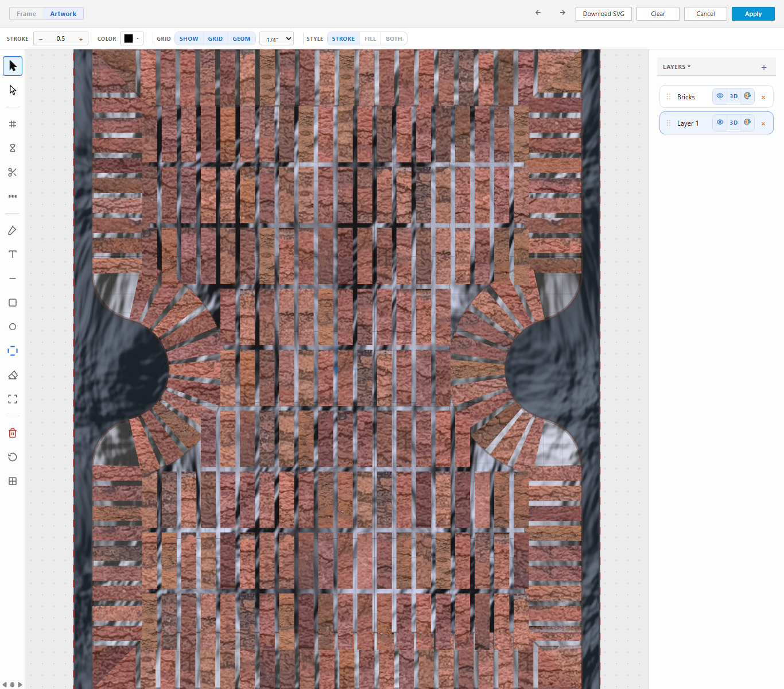Select the circle shape tool
The image size is (784, 689).
13,327
